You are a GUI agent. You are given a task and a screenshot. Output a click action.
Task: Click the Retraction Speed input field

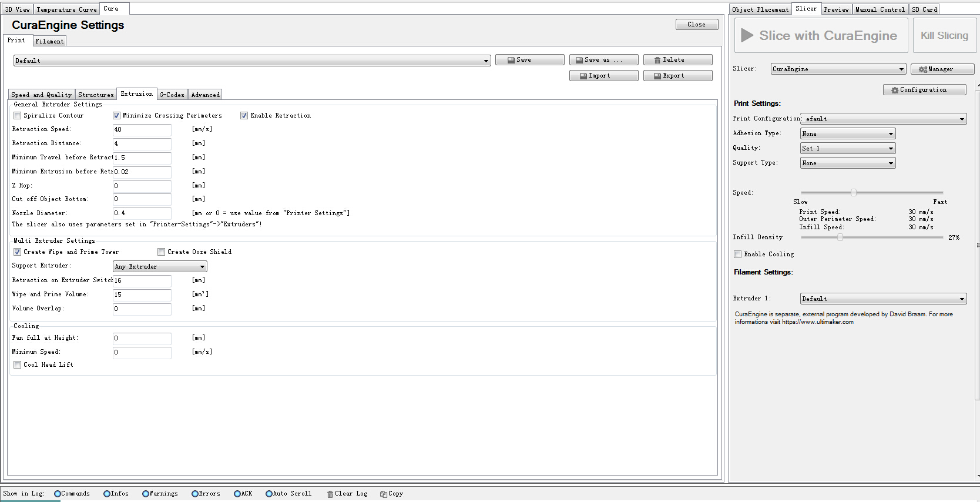pos(142,129)
